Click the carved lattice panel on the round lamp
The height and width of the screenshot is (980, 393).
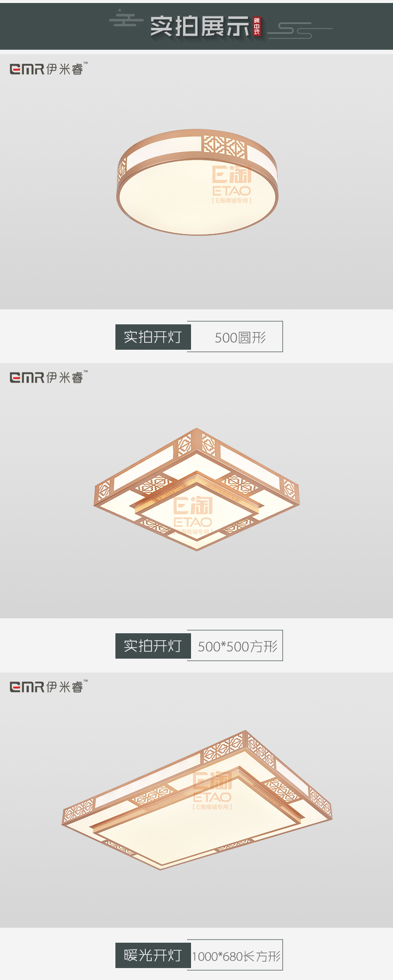tap(224, 147)
